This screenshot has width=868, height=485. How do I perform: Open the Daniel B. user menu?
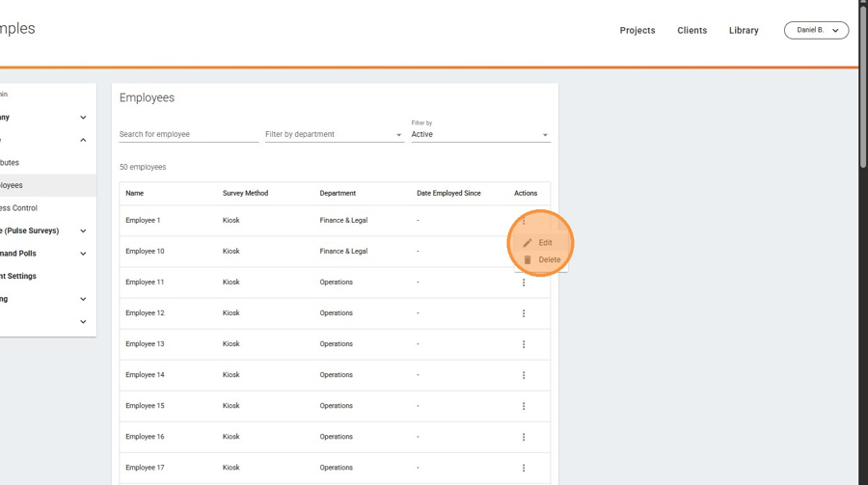point(816,30)
